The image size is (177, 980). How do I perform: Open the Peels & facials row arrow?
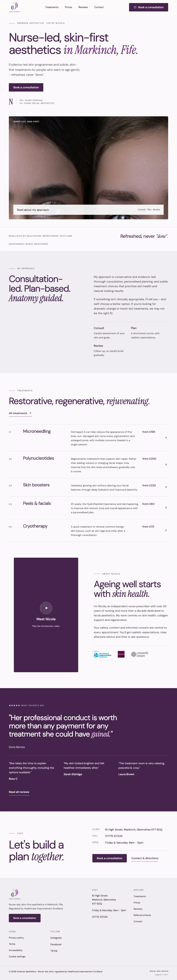pos(166,508)
